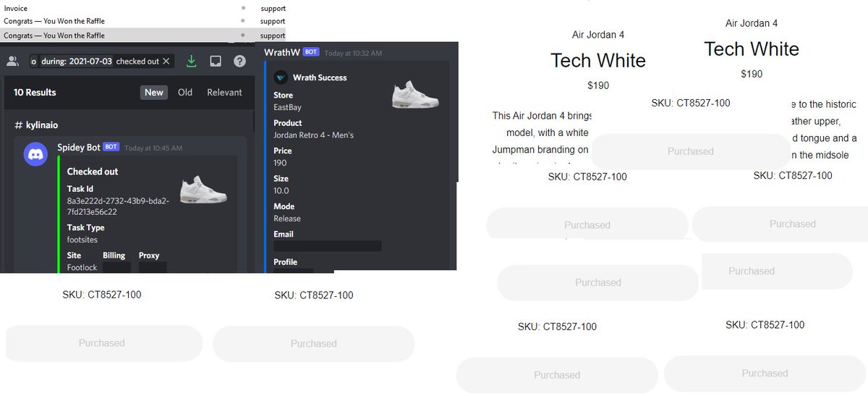Open the Discord inbox icon

pos(216,62)
